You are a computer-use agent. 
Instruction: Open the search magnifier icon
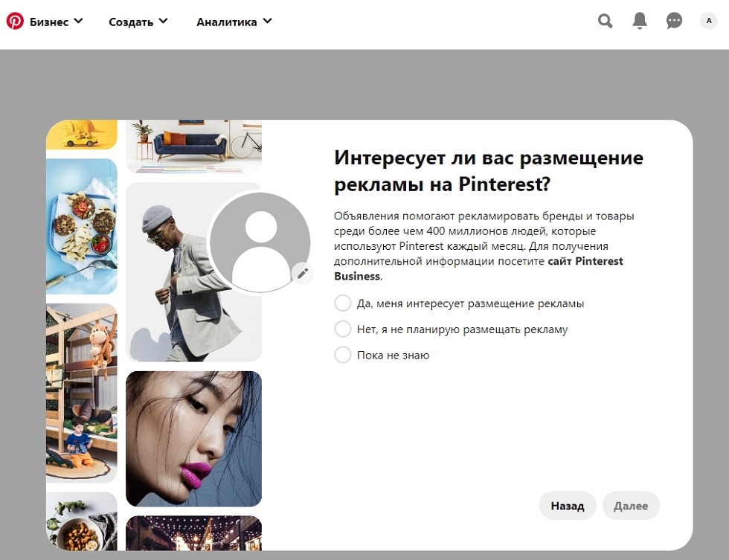coord(605,21)
